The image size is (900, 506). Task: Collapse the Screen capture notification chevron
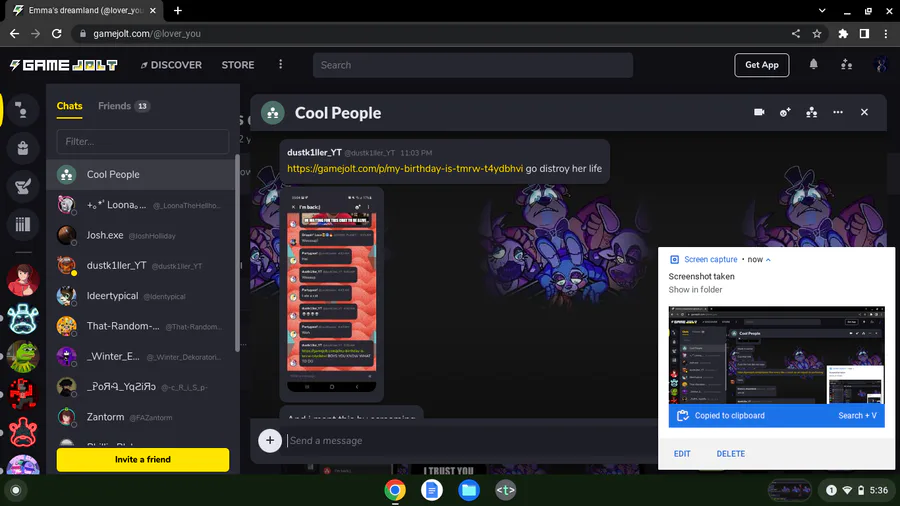[x=768, y=259]
